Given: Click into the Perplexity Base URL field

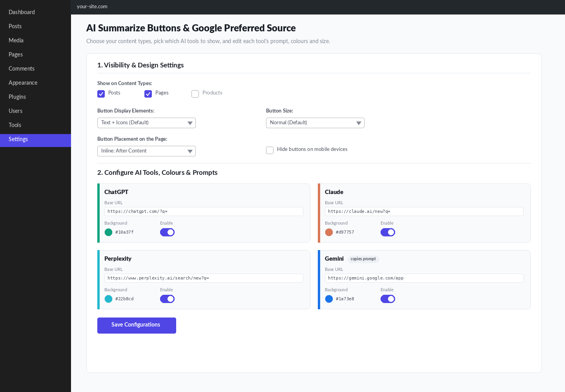Looking at the screenshot, I should (204, 278).
